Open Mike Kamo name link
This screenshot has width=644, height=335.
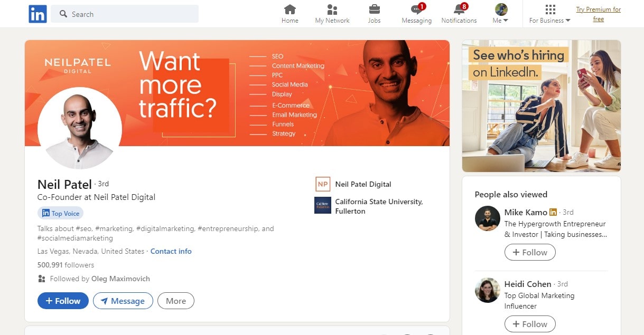tap(526, 212)
